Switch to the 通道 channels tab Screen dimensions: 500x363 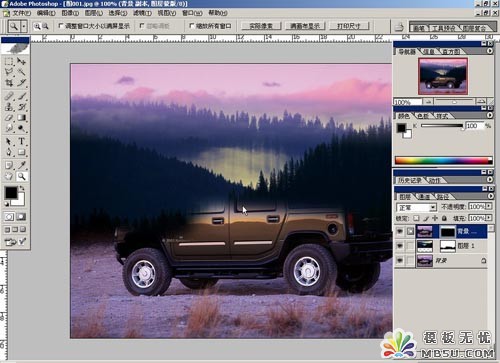(x=424, y=197)
